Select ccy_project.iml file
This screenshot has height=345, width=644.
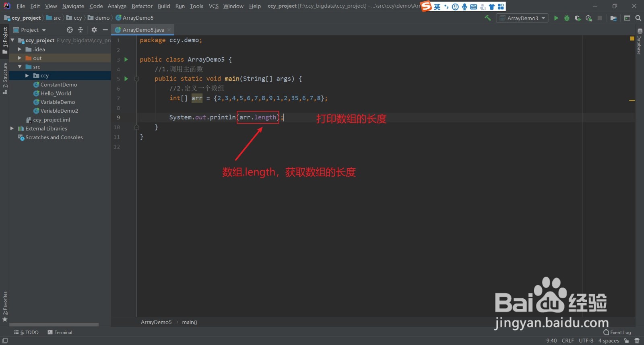point(52,120)
